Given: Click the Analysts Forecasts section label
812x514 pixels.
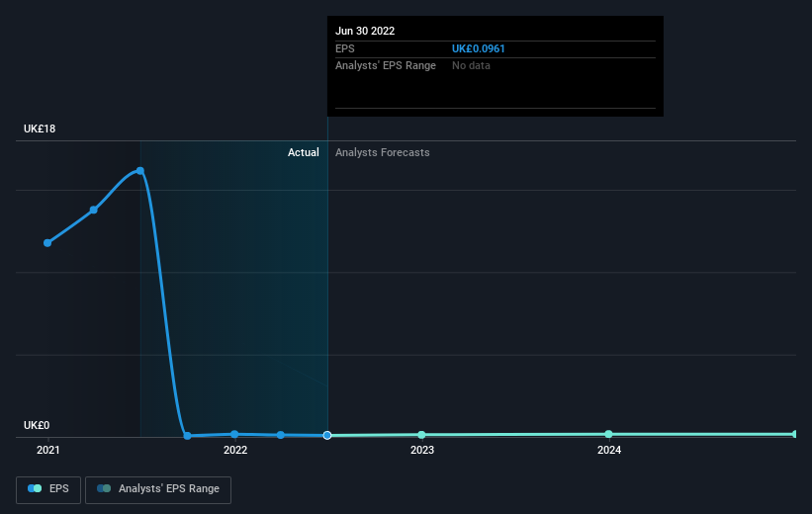Looking at the screenshot, I should pos(382,152).
